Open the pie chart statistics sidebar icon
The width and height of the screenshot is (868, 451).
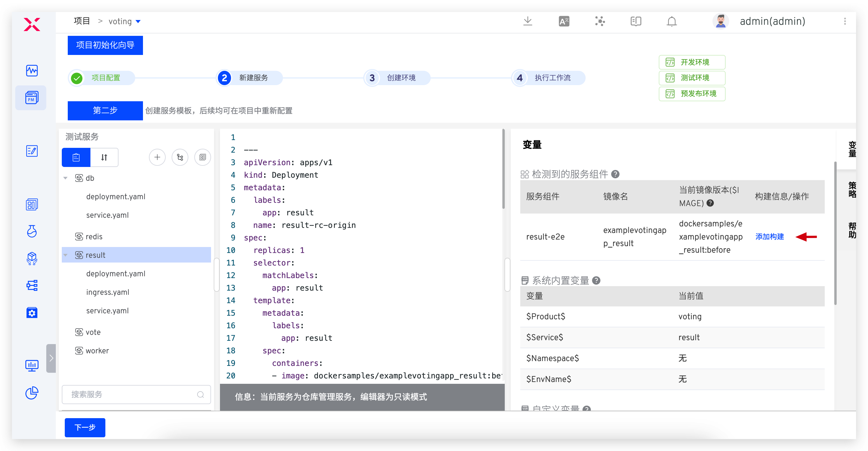pos(32,392)
